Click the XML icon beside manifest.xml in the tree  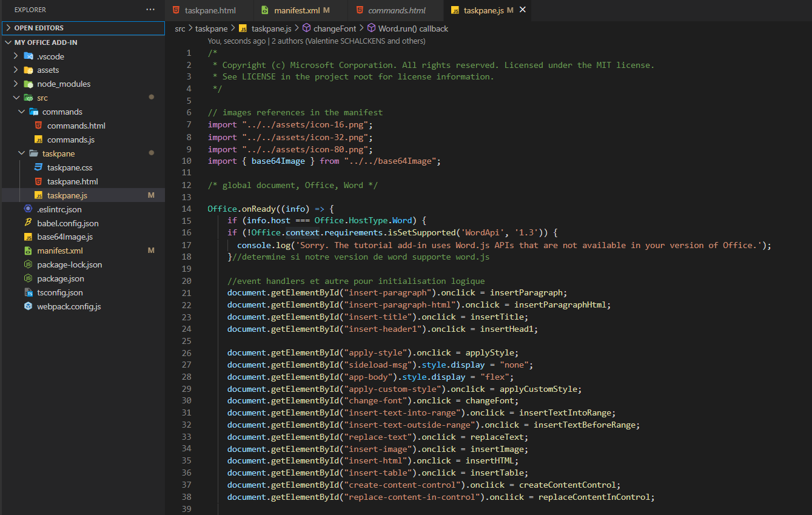[x=28, y=251]
